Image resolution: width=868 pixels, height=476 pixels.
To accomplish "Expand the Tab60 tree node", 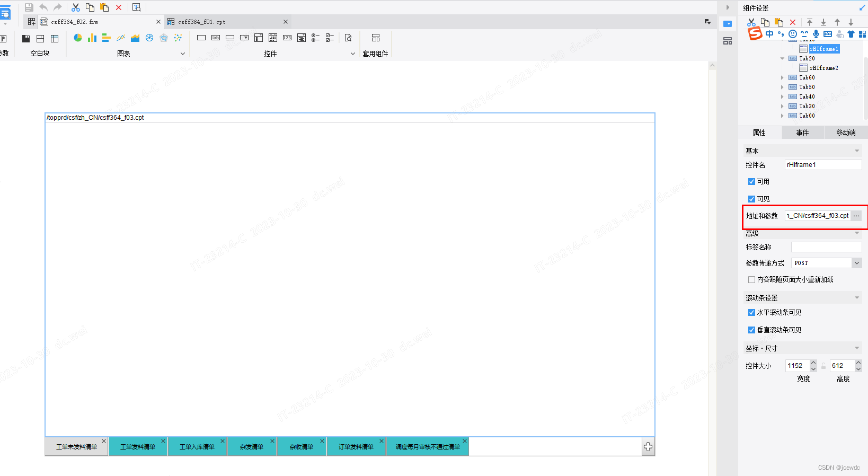I will click(782, 77).
